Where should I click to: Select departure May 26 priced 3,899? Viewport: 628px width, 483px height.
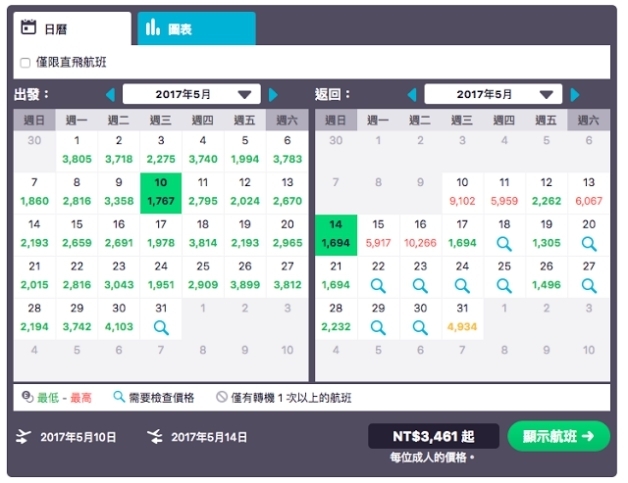click(x=245, y=277)
